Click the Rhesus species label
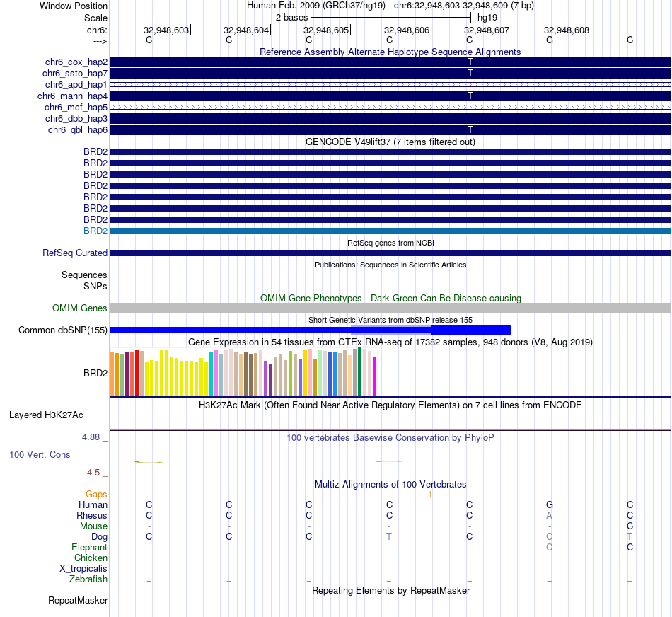The width and height of the screenshot is (672, 617). 92,516
